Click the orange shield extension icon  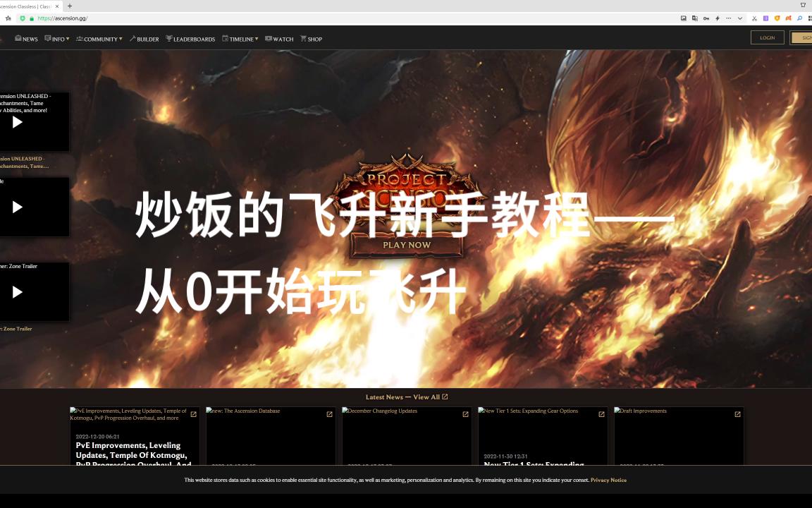pos(777,18)
